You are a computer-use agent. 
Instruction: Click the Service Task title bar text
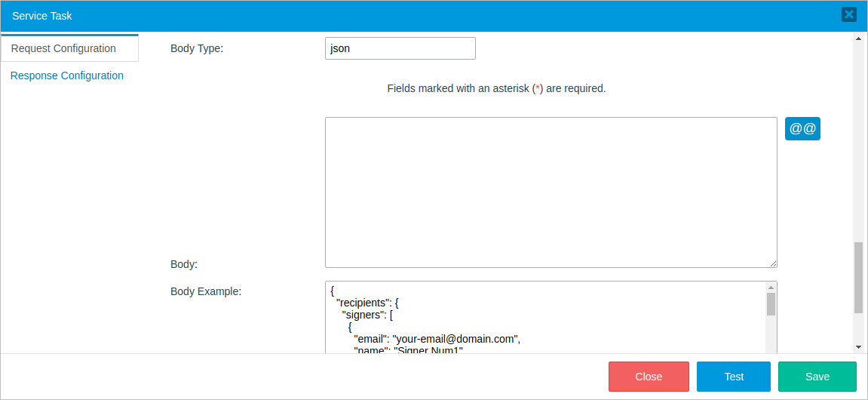click(42, 15)
